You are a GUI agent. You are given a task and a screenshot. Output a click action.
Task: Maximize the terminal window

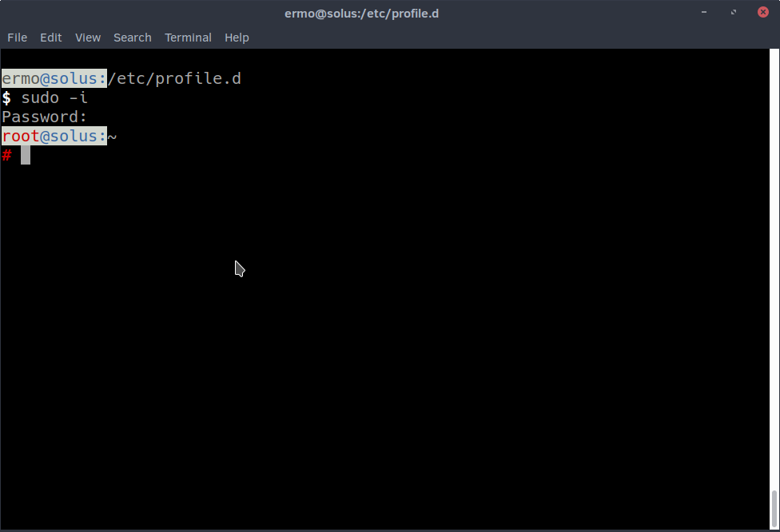pyautogui.click(x=733, y=12)
